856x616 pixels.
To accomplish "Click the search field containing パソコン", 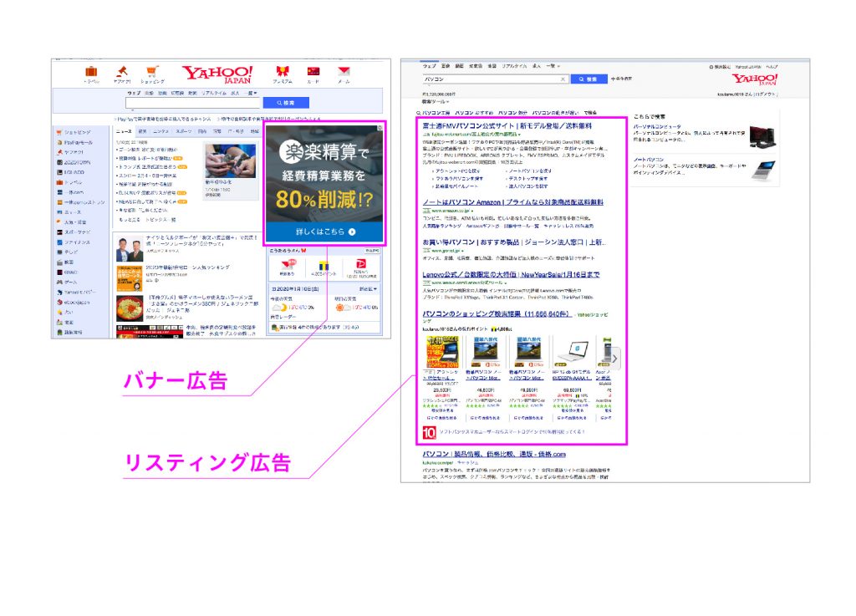I will point(495,79).
